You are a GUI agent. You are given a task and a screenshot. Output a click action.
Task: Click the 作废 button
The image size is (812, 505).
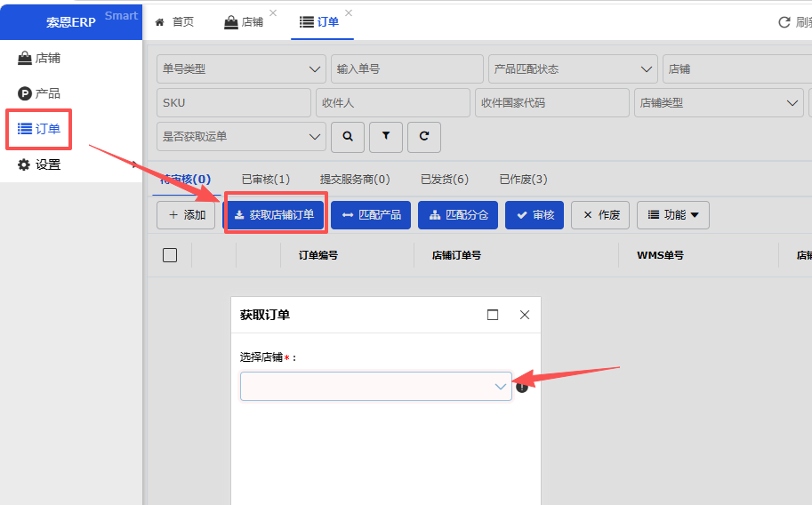[x=600, y=215]
